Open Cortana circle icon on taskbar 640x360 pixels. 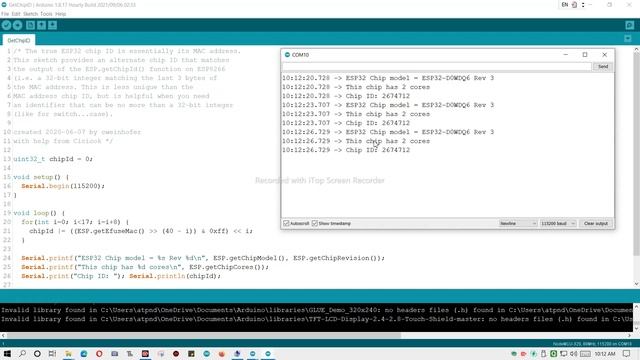pyautogui.click(x=37, y=353)
